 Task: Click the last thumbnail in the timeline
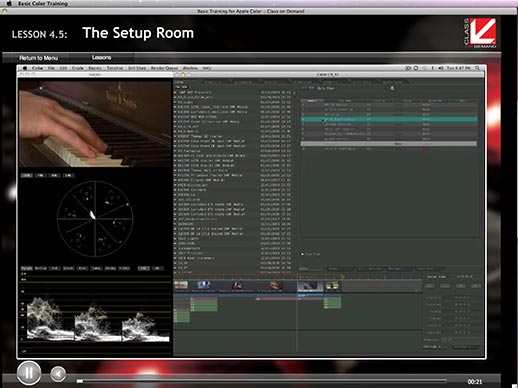332,286
